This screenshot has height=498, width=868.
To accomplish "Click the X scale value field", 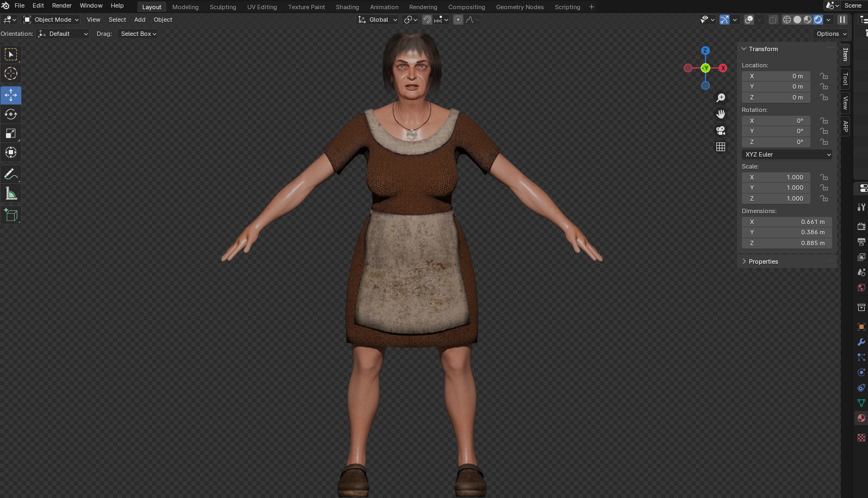I will (x=776, y=177).
